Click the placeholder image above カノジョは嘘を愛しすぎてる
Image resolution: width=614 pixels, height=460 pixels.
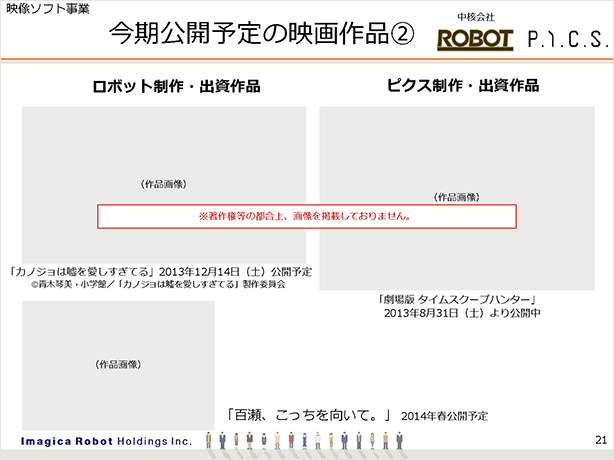tap(164, 185)
